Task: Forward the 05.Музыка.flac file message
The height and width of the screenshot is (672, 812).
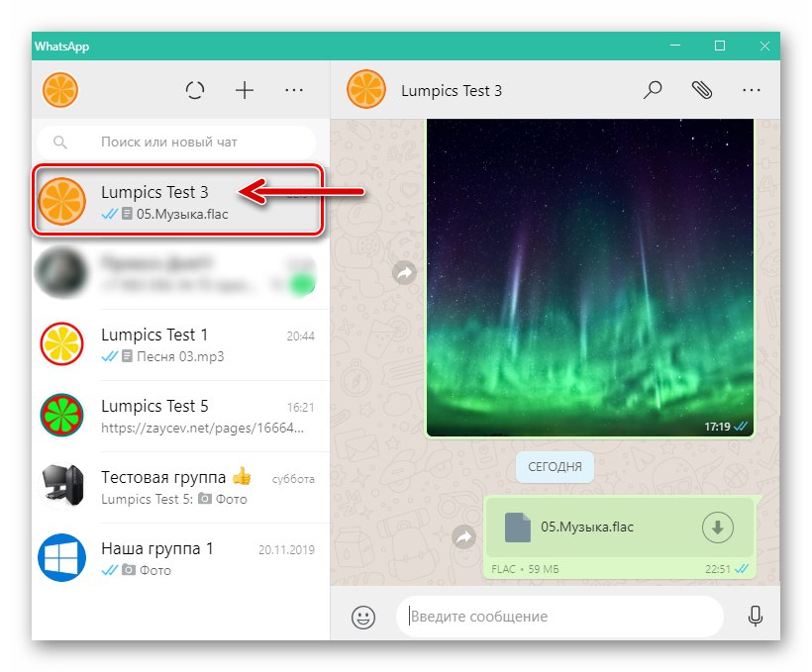Action: click(x=464, y=536)
